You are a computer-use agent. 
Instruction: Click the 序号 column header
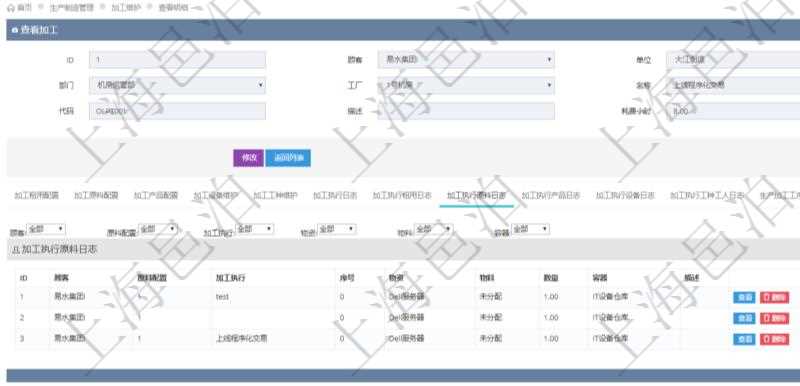pos(347,278)
